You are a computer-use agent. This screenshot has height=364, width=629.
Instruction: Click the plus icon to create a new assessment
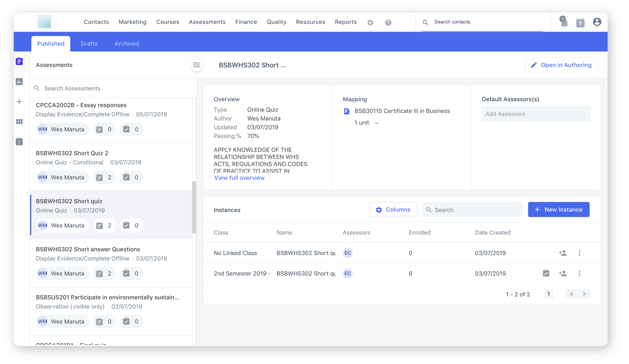pyautogui.click(x=19, y=102)
